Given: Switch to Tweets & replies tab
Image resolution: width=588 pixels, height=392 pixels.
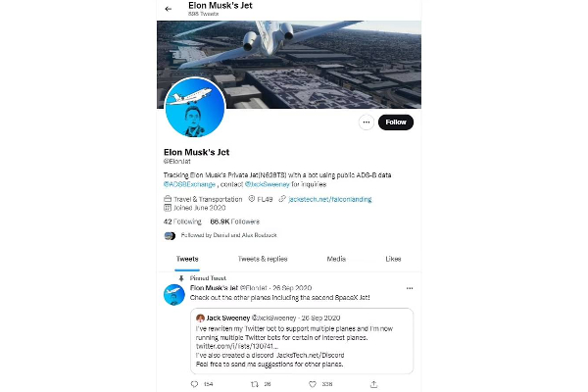Looking at the screenshot, I should click(263, 259).
